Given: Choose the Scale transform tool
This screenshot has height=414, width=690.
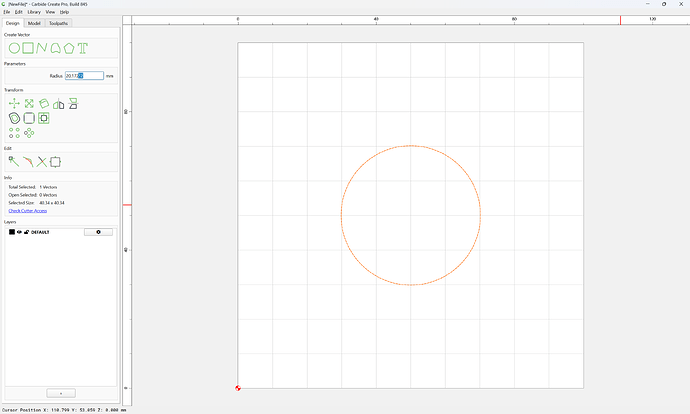Looking at the screenshot, I should pos(29,103).
